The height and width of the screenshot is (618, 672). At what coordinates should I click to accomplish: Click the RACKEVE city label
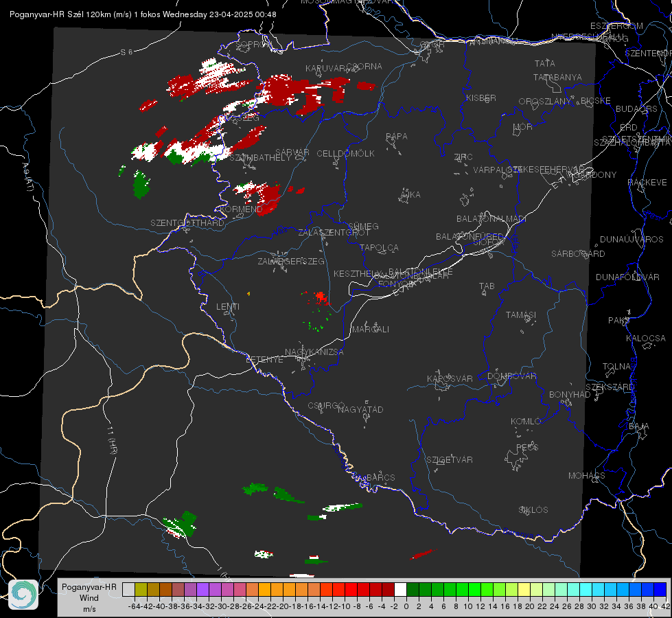(647, 183)
